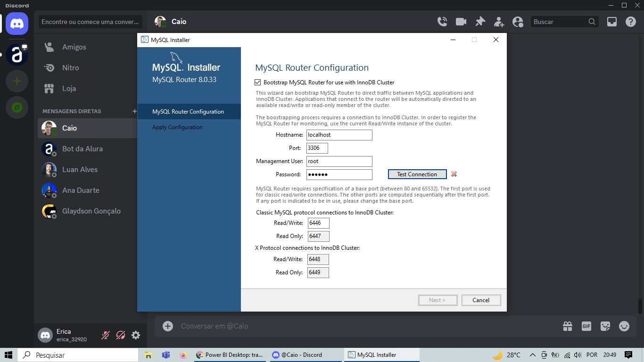Image resolution: width=644 pixels, height=362 pixels.
Task: Open the Alura server icon
Action: point(17,55)
